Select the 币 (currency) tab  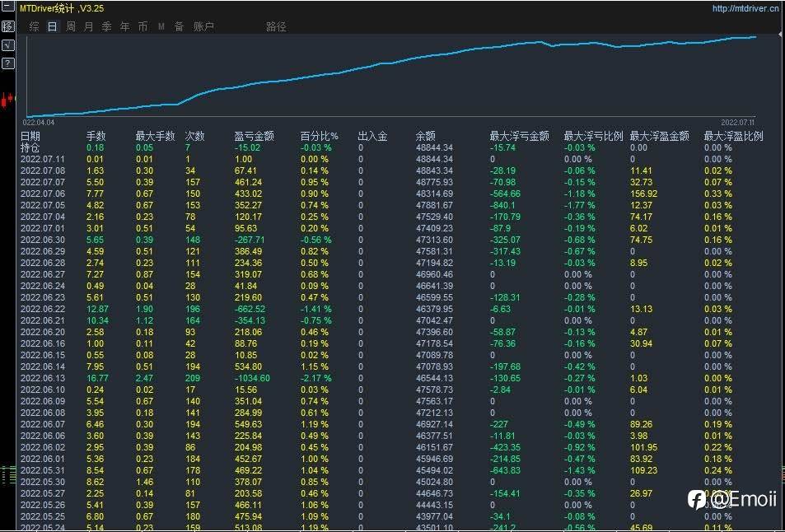[x=143, y=26]
